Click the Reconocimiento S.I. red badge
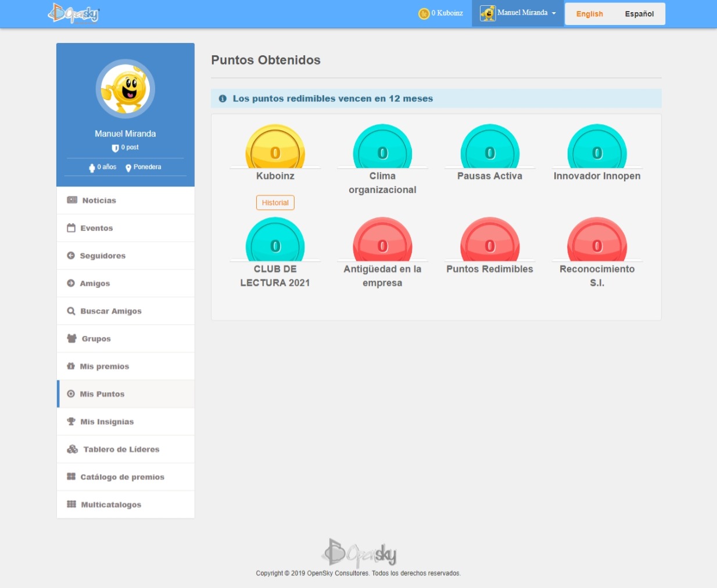The height and width of the screenshot is (588, 717). (x=597, y=239)
